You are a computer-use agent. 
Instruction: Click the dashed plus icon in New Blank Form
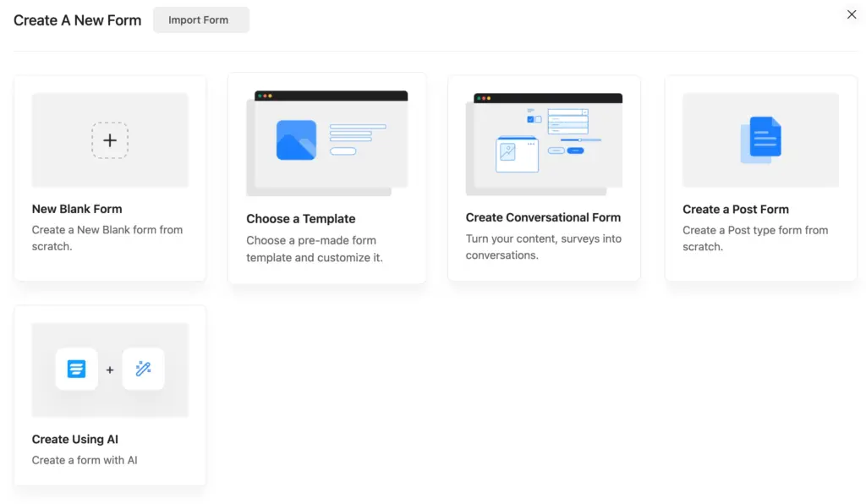pos(110,140)
